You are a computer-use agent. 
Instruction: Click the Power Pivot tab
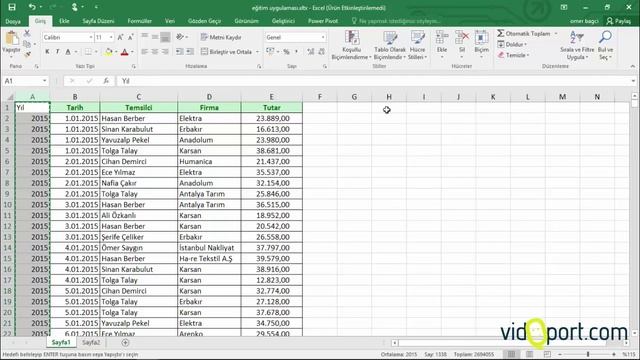[323, 21]
